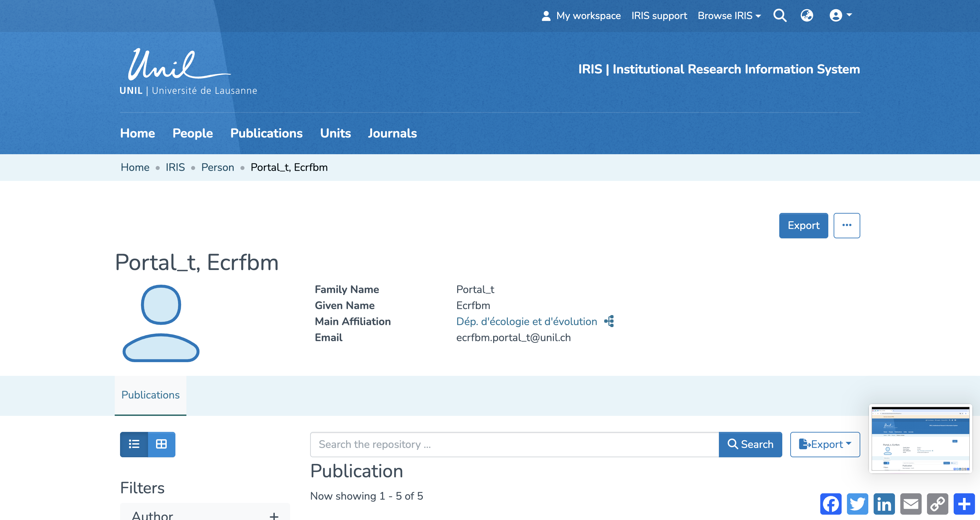Share page on LinkedIn
980x520 pixels.
(884, 504)
